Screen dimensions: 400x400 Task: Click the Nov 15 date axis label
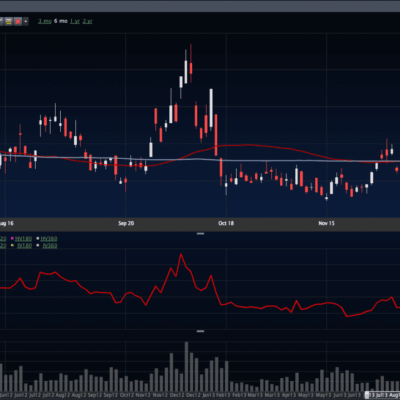[x=326, y=223]
